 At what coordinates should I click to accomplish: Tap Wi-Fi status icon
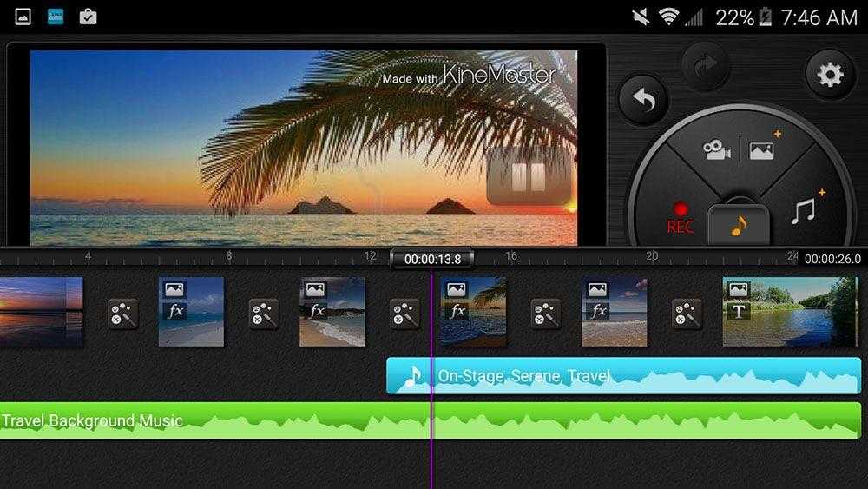click(668, 17)
